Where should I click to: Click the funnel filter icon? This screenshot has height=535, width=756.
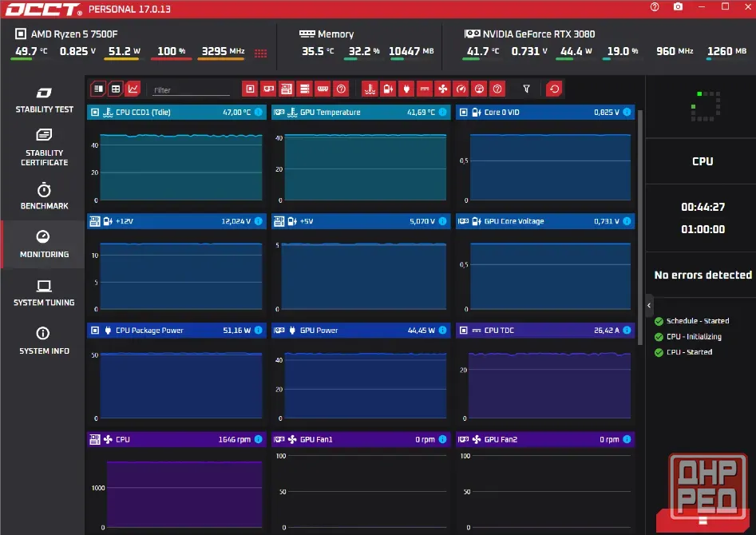pos(527,89)
